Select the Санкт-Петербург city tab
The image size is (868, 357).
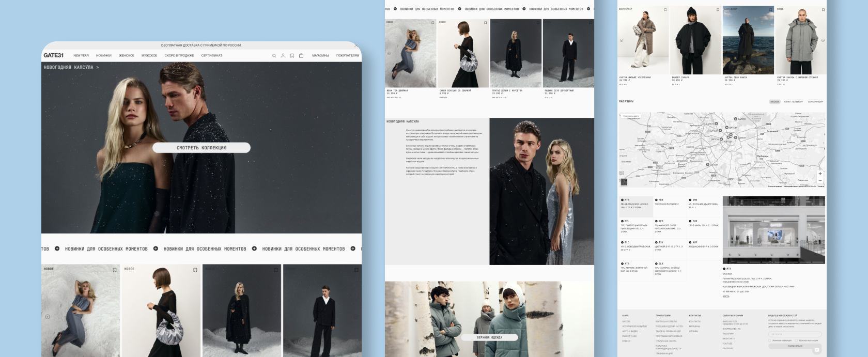click(793, 102)
